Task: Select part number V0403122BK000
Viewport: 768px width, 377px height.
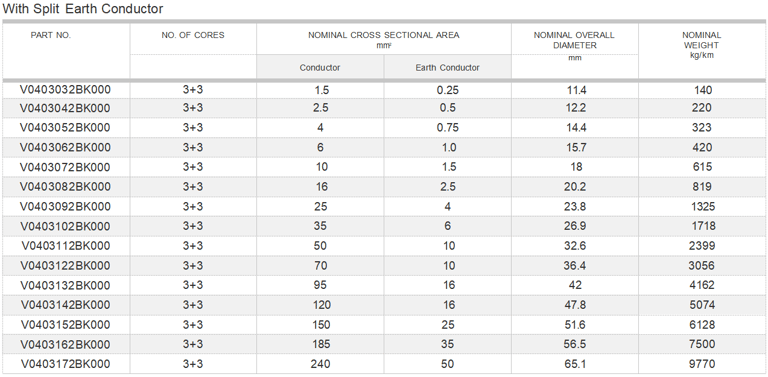Action: click(66, 265)
